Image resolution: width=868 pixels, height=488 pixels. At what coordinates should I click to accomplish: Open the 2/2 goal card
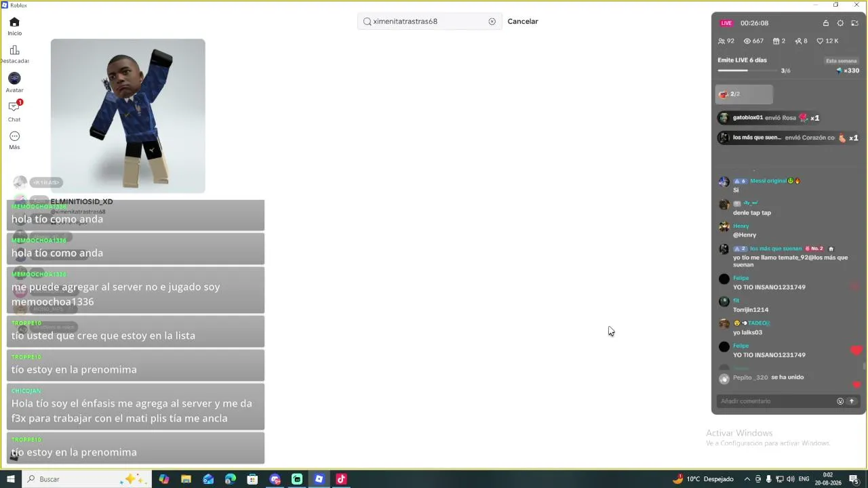pos(744,94)
